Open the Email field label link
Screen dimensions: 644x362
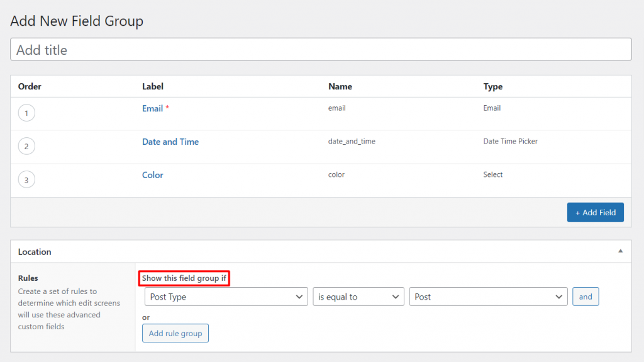152,108
